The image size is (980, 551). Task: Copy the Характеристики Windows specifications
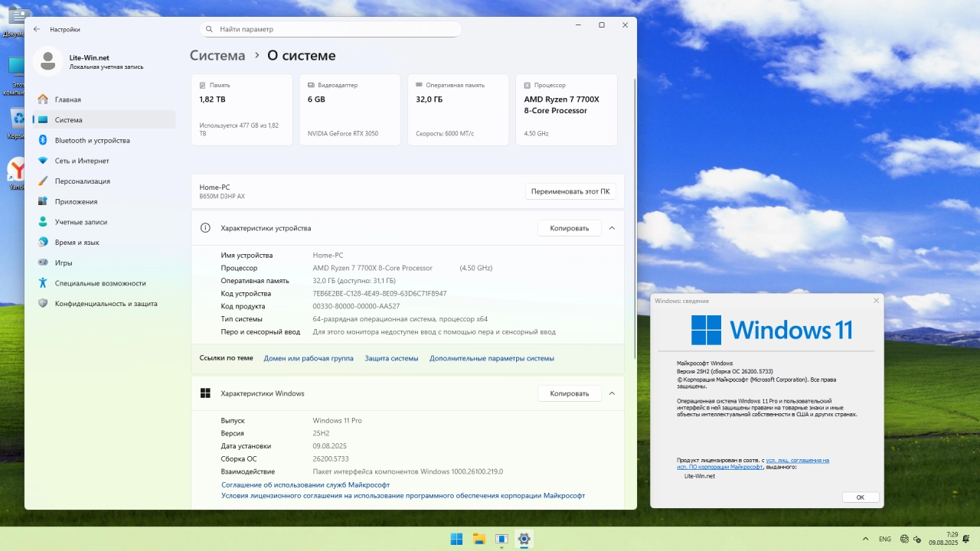[569, 393]
